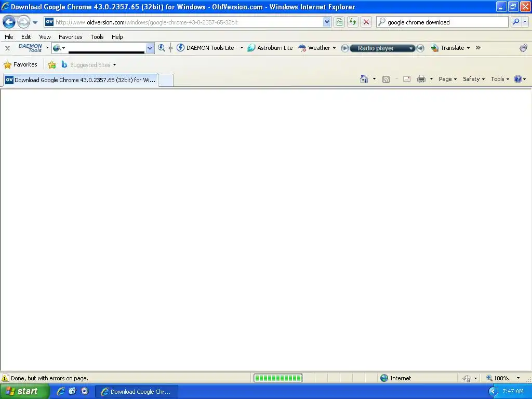
Task: Click the second Quick Launch icon
Action: coord(72,391)
